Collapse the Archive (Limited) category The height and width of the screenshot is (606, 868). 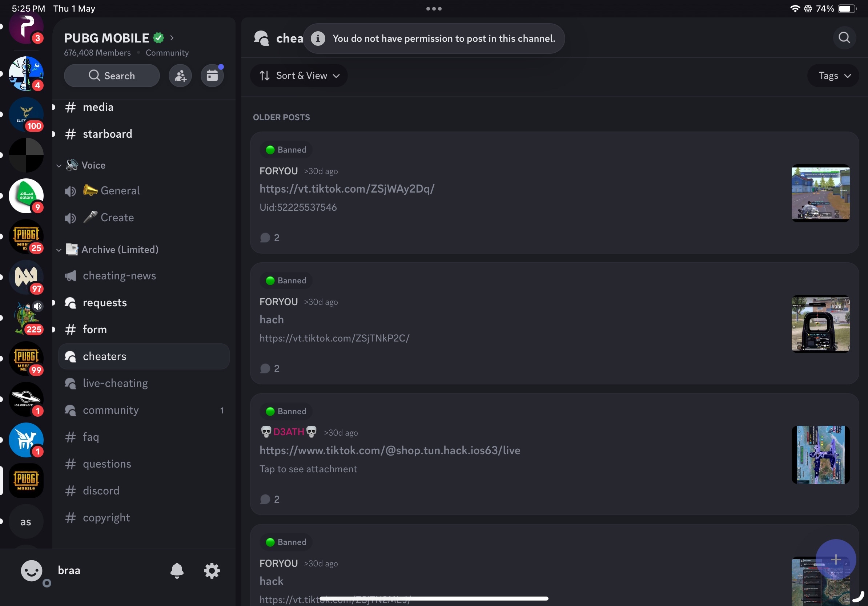(x=120, y=250)
